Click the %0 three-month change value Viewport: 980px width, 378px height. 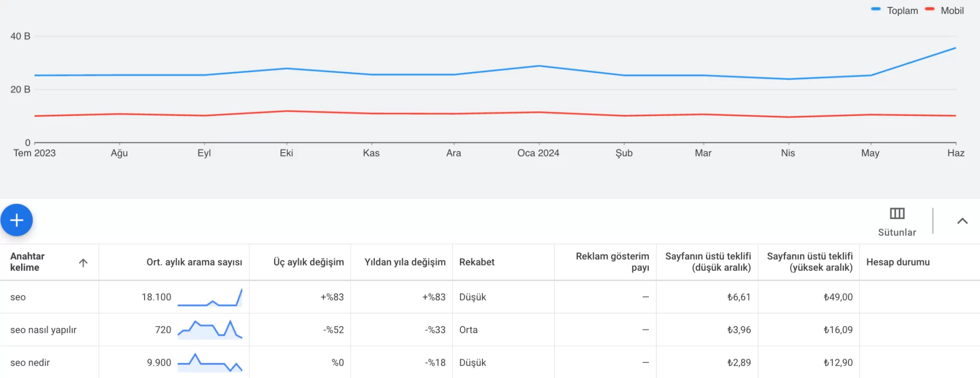pos(337,363)
